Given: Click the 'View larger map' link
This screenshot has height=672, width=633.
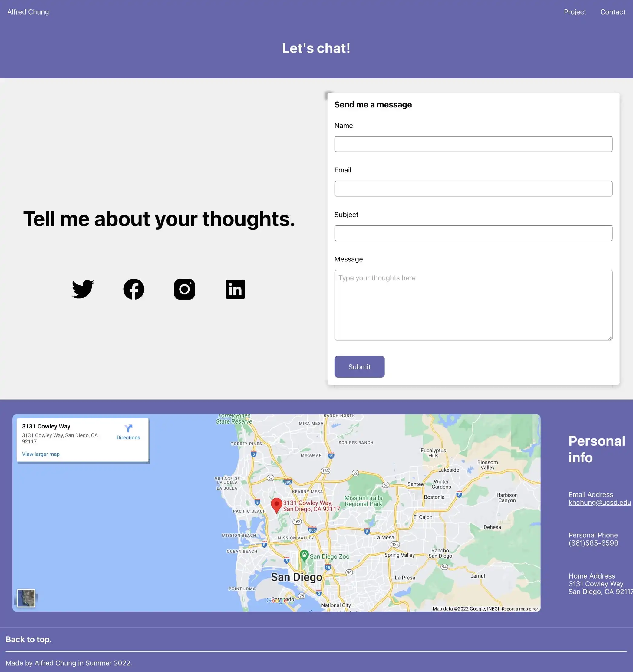Looking at the screenshot, I should click(x=41, y=454).
